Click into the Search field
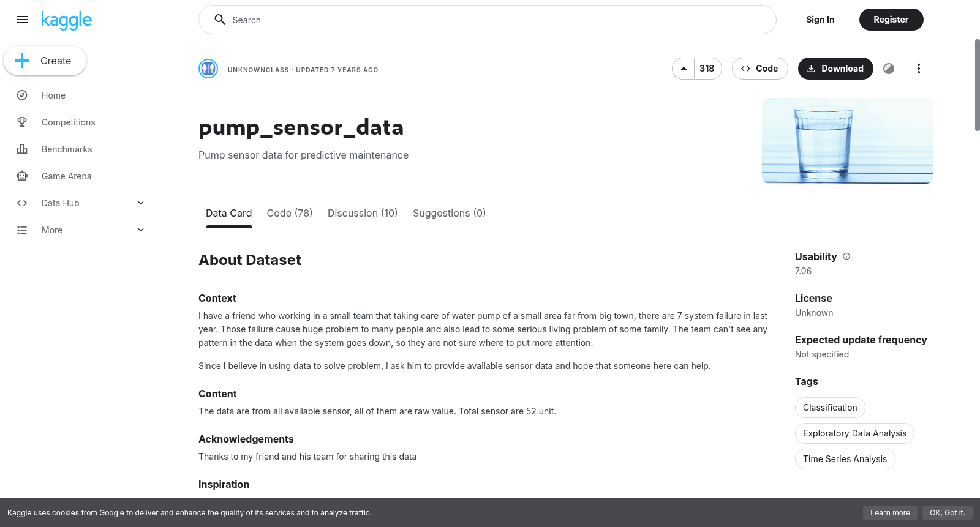The height and width of the screenshot is (527, 980). [x=488, y=20]
